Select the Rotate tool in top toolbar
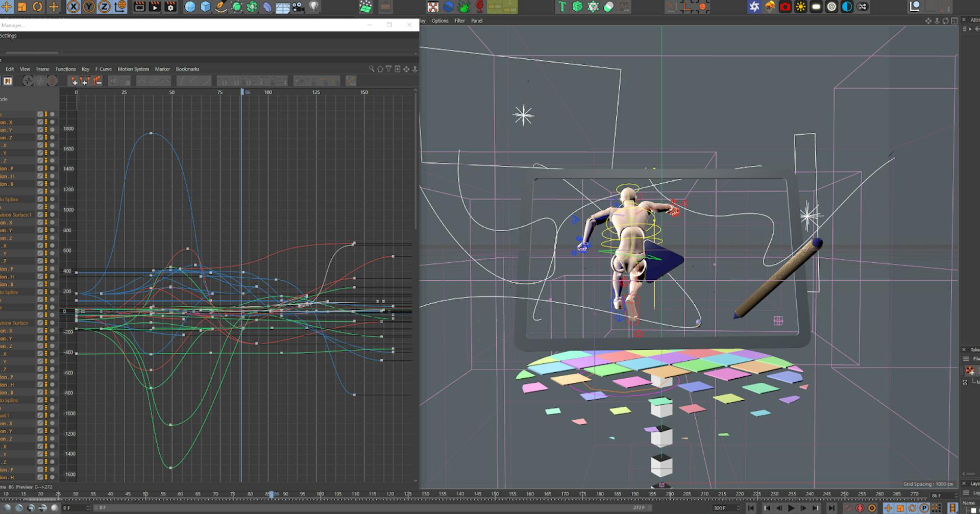The image size is (980, 514). (37, 7)
